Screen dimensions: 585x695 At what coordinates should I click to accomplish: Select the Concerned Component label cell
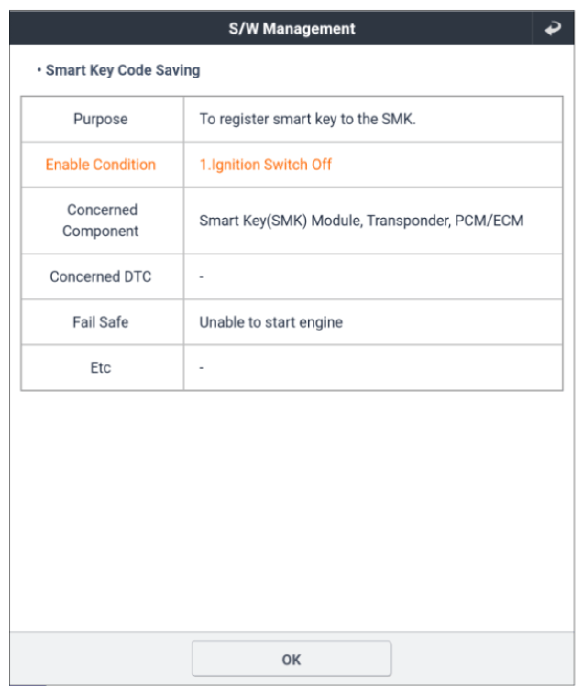[102, 220]
